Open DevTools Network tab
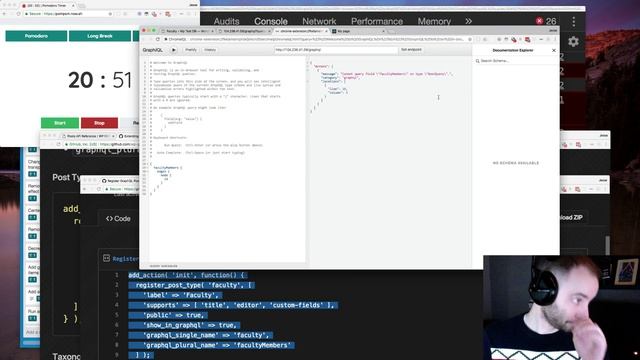This screenshot has width=640, height=360. coord(319,21)
